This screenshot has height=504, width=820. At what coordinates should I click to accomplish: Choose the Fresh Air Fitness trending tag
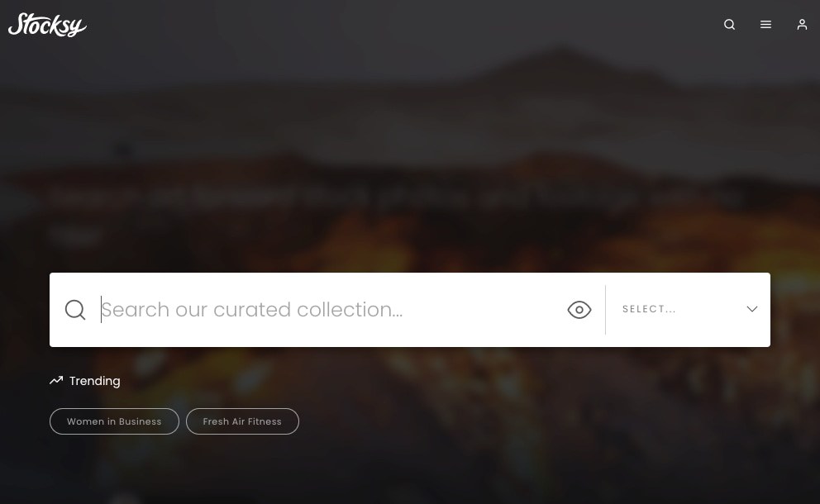coord(243,421)
